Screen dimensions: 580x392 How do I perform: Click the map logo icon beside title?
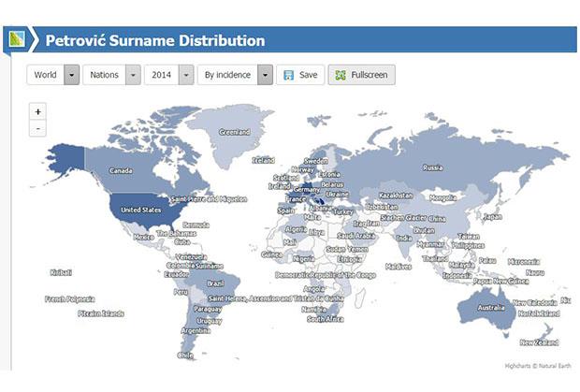(17, 40)
